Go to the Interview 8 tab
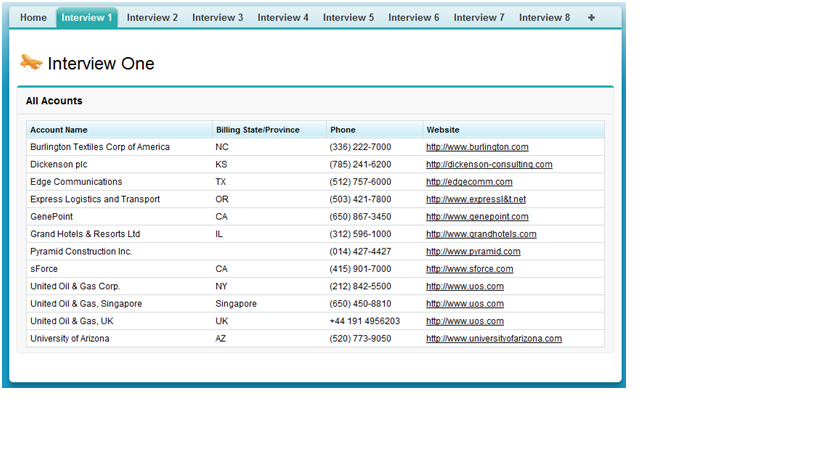This screenshot has height=460, width=819. pyautogui.click(x=544, y=18)
